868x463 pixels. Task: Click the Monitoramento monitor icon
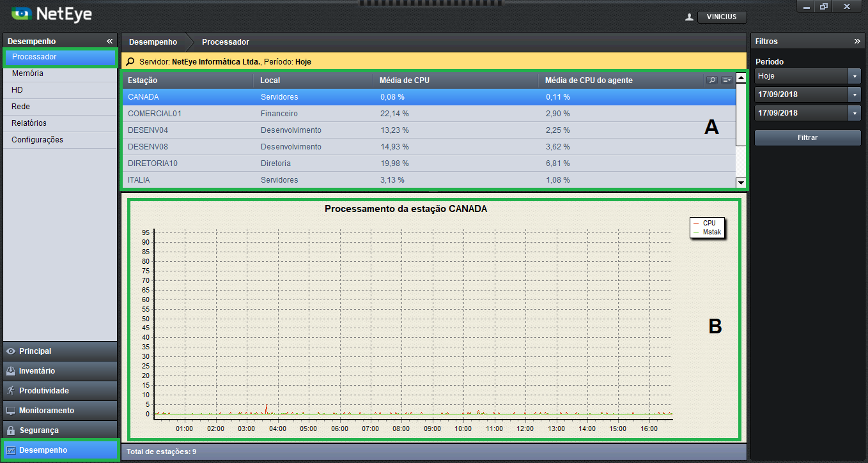[x=11, y=411]
